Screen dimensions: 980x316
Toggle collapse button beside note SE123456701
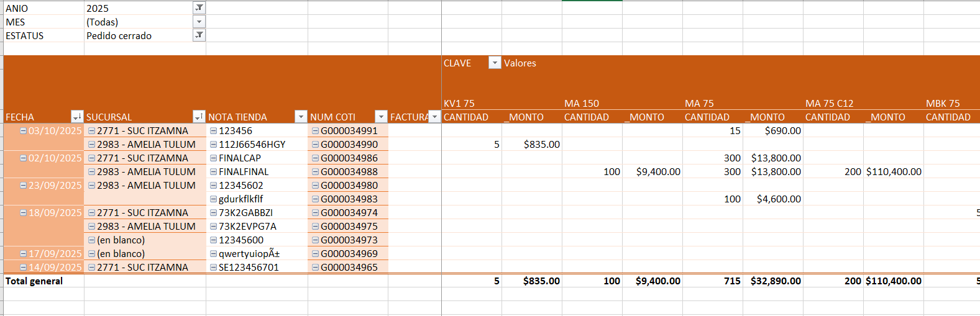click(213, 268)
